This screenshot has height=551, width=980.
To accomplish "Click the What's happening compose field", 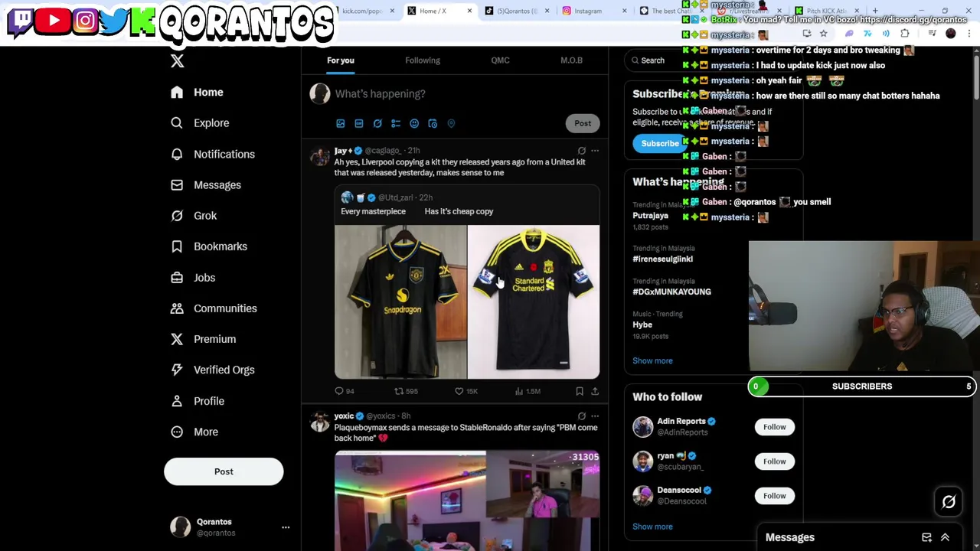I will (380, 93).
